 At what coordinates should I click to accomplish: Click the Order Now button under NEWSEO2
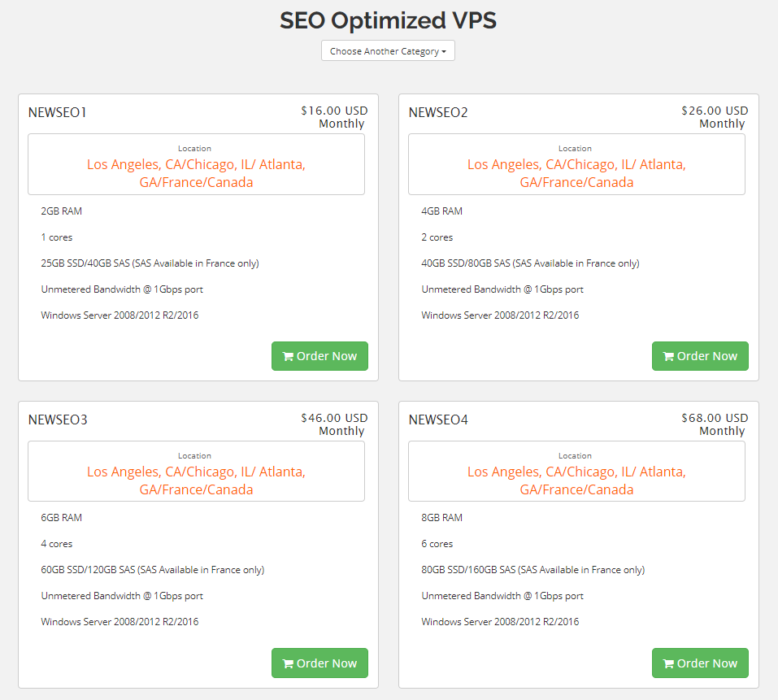(700, 356)
